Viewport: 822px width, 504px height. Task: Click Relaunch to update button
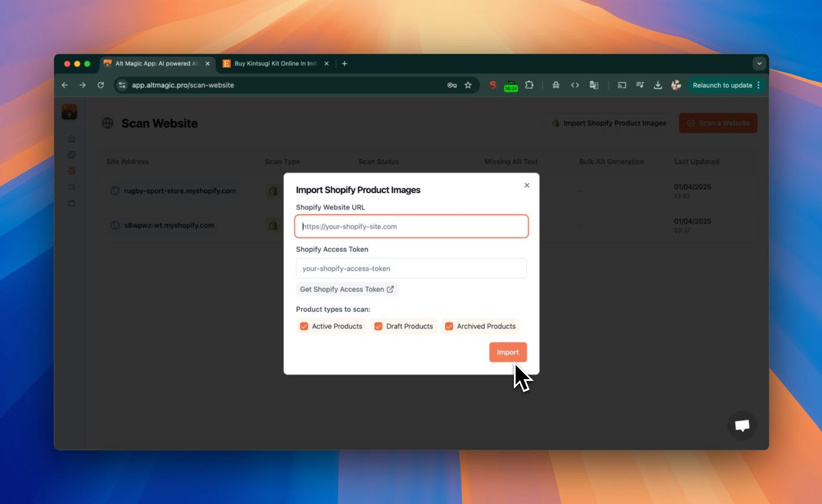pyautogui.click(x=722, y=85)
